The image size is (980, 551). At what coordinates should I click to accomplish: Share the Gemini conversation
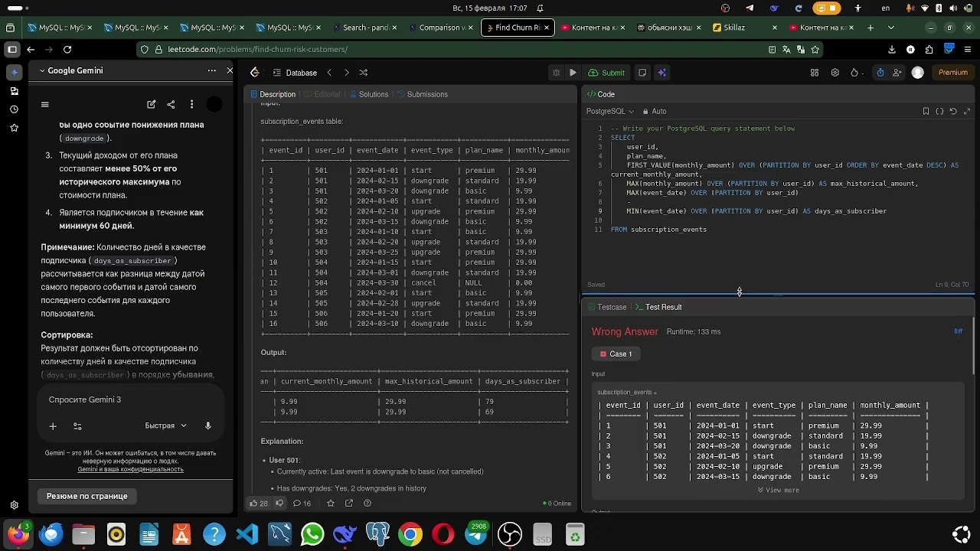(x=171, y=105)
